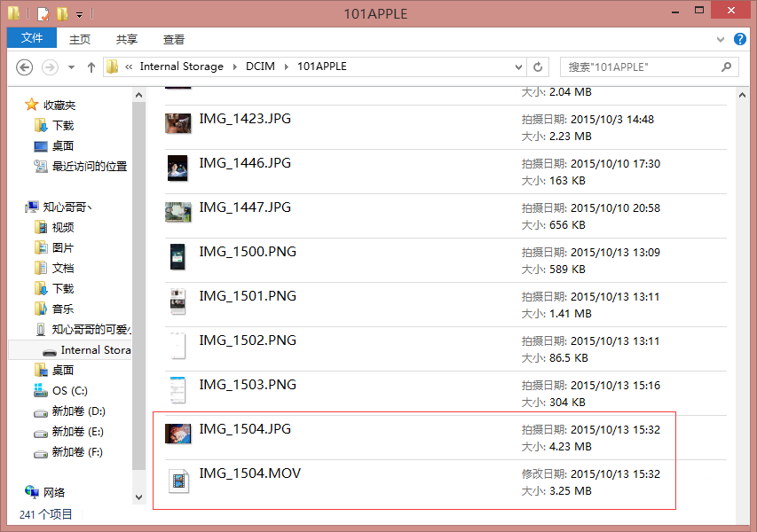
Task: Expand the Internal Storage breadcrumb arrow
Action: (234, 67)
